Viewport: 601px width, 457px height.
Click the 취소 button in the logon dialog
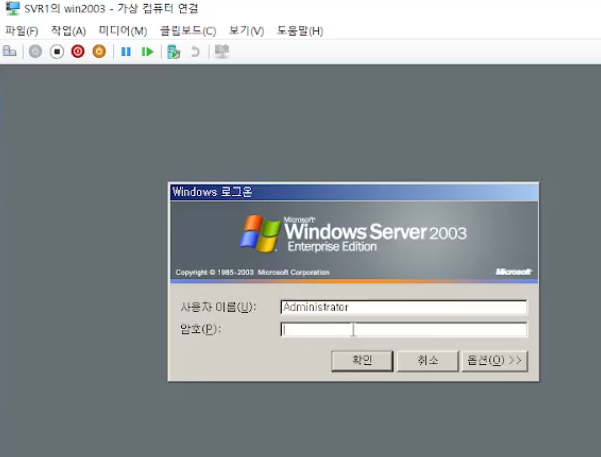coord(428,361)
